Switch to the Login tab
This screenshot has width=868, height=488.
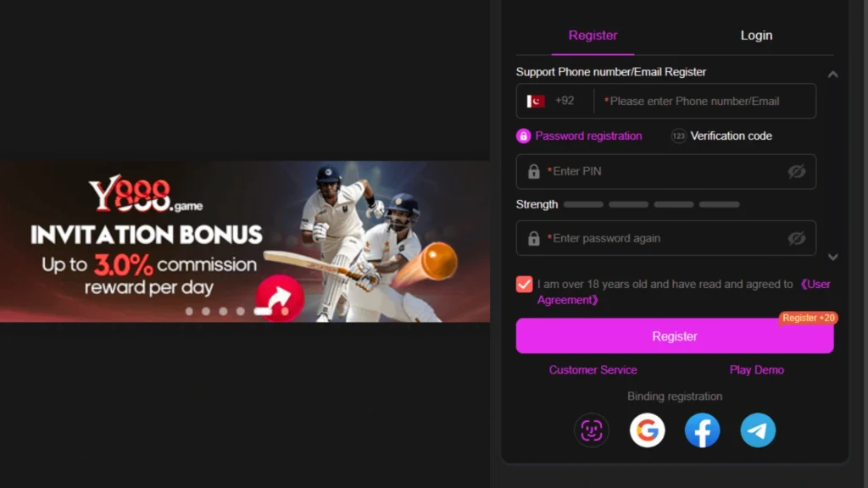756,36
